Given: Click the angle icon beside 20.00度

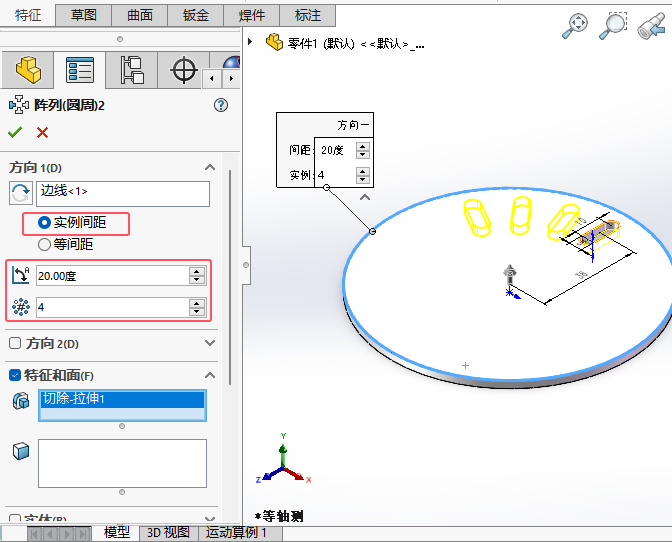Looking at the screenshot, I should [x=21, y=275].
